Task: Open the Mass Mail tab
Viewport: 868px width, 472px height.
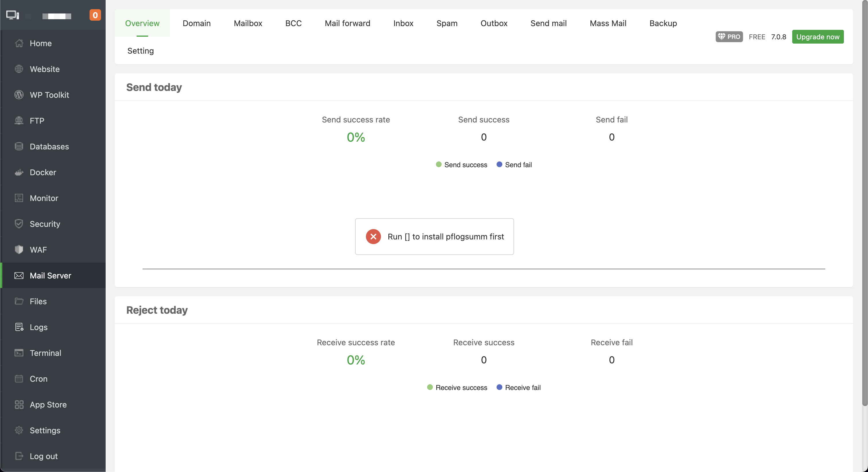Action: [x=608, y=23]
